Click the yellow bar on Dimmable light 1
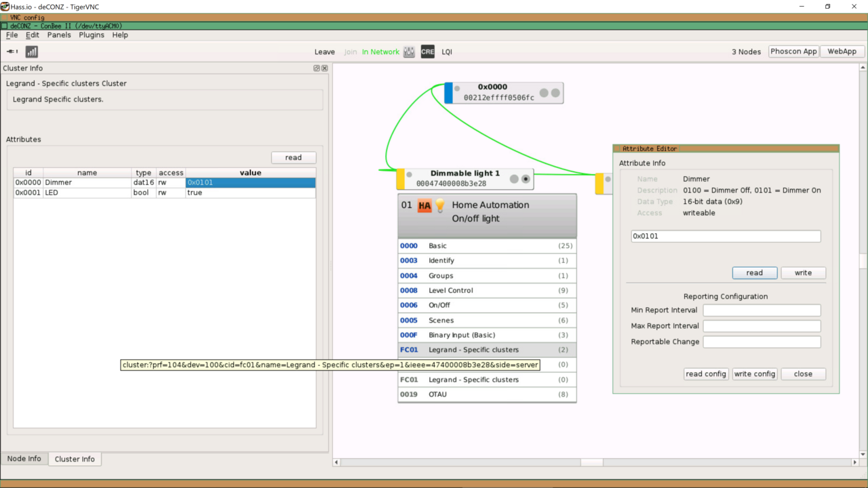The width and height of the screenshot is (868, 488). 400,179
